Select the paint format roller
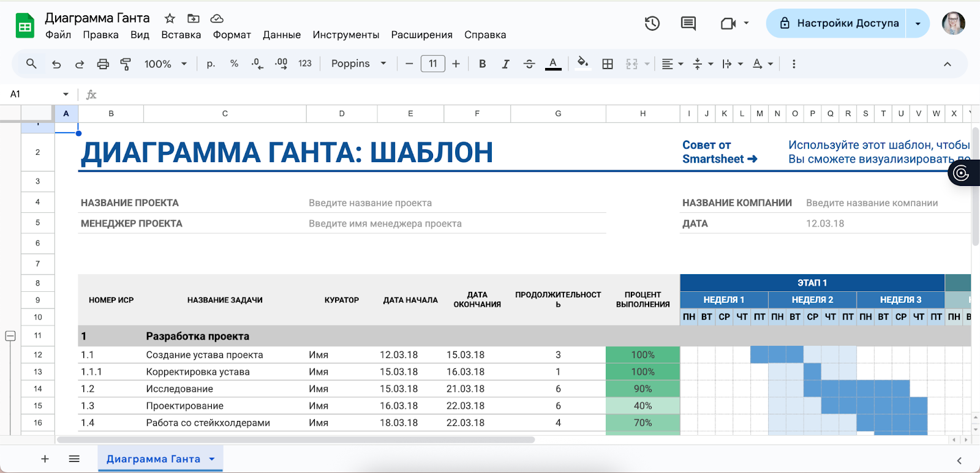Screen dimensions: 980x473 126,64
